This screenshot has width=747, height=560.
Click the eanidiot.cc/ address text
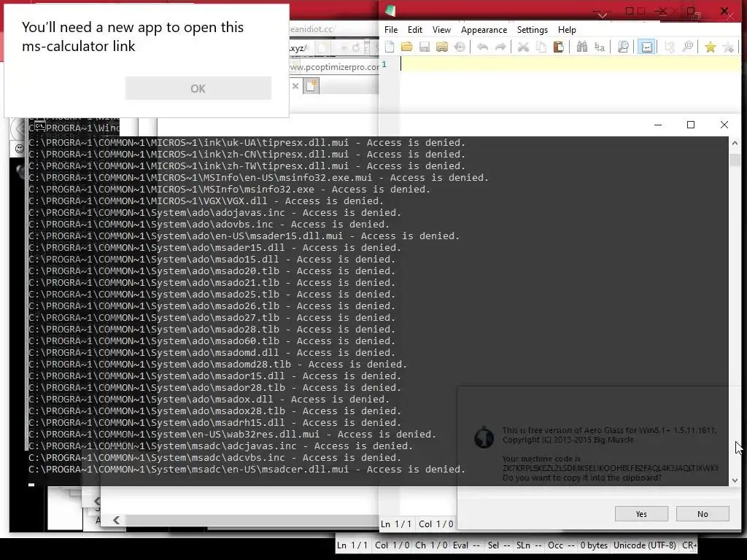[x=312, y=29]
